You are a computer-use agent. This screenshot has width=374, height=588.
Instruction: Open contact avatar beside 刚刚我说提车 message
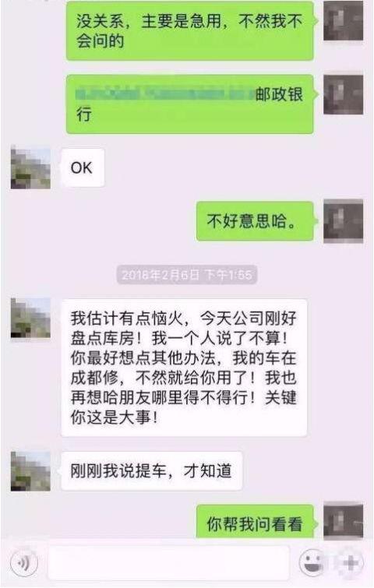tap(30, 471)
